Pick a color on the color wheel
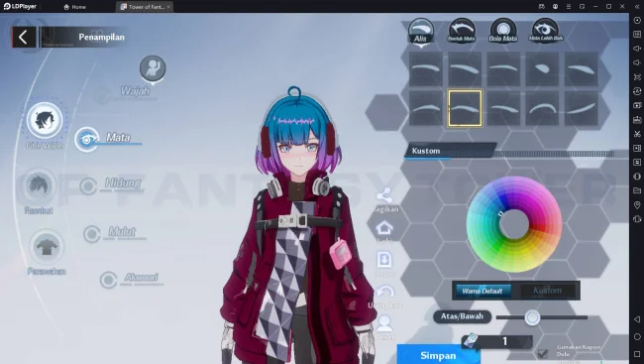This screenshot has width=644, height=364. point(514,224)
